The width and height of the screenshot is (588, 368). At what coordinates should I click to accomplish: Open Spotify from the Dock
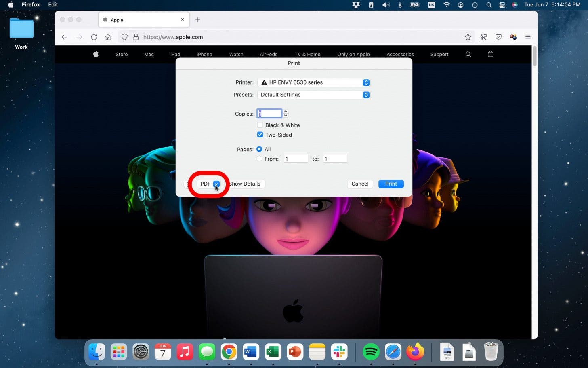371,352
